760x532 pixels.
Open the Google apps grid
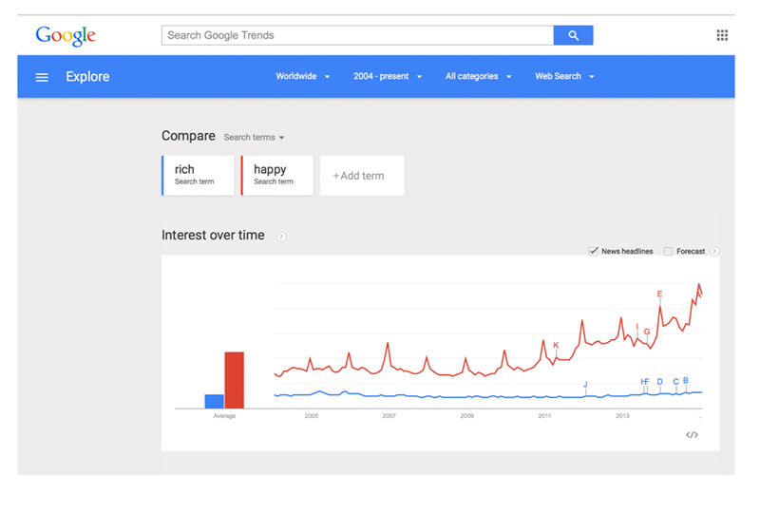pyautogui.click(x=722, y=35)
